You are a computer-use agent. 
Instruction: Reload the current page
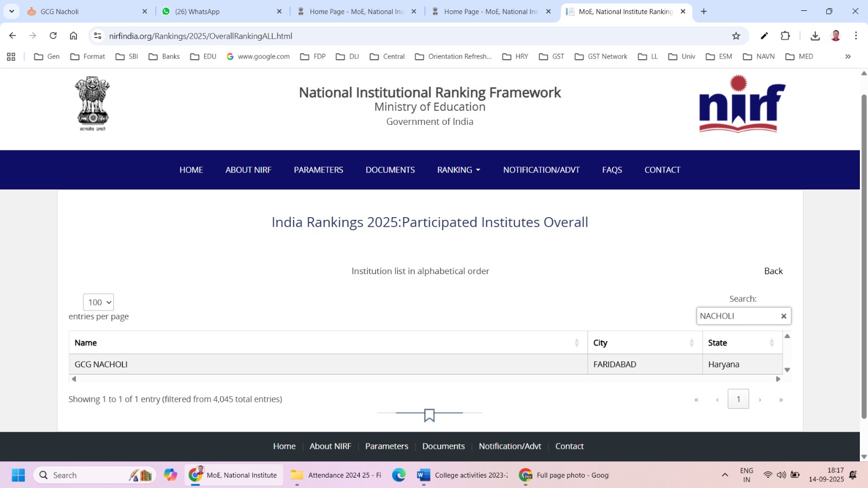[x=53, y=36]
